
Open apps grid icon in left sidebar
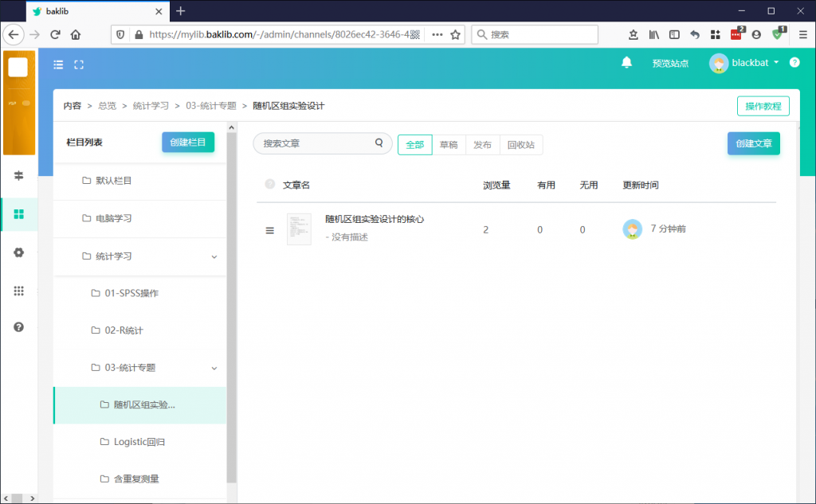click(19, 291)
